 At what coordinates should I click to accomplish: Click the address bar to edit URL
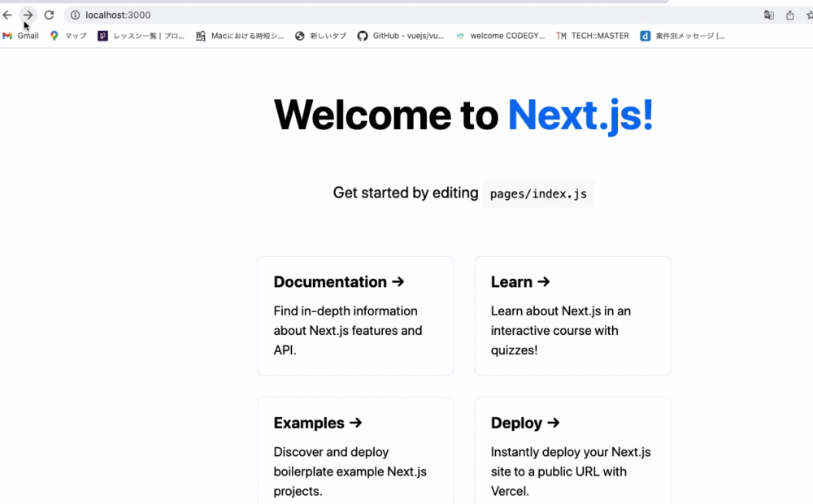click(x=244, y=14)
